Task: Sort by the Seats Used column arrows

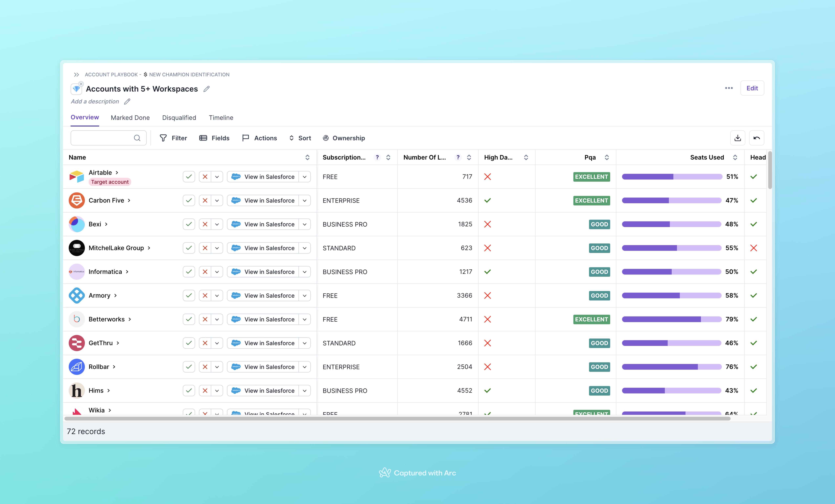Action: pyautogui.click(x=735, y=157)
